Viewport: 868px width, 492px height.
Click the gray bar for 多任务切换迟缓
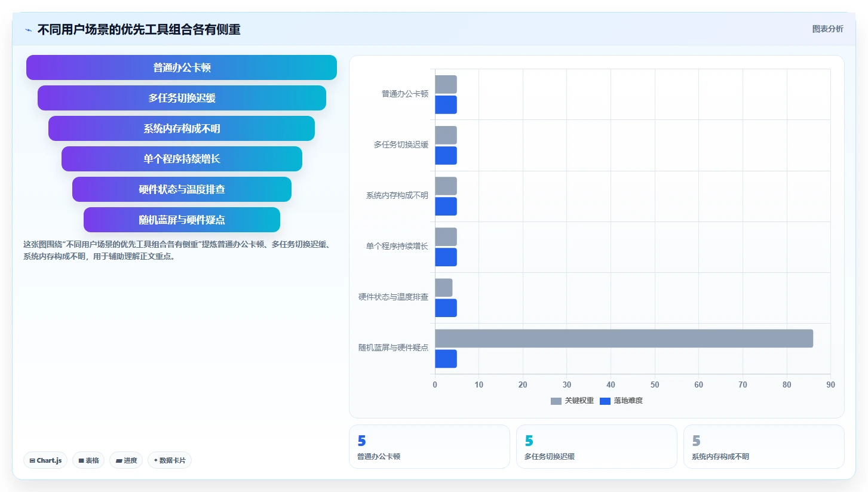(446, 135)
